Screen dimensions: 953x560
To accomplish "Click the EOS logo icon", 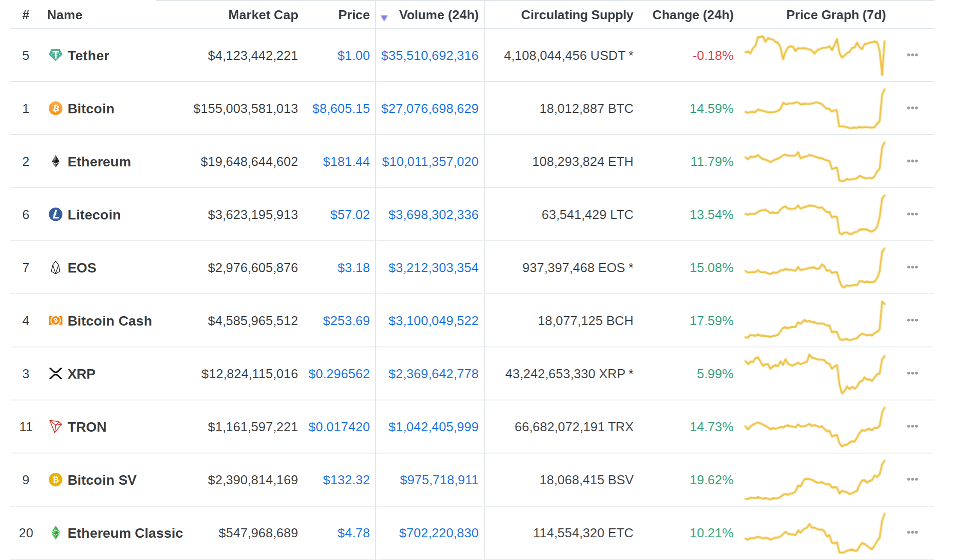I will (x=55, y=267).
